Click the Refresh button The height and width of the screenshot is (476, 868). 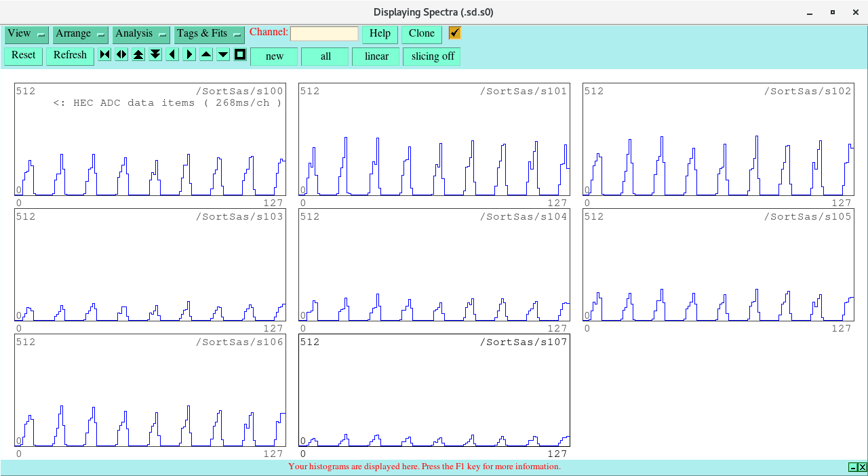coord(70,56)
